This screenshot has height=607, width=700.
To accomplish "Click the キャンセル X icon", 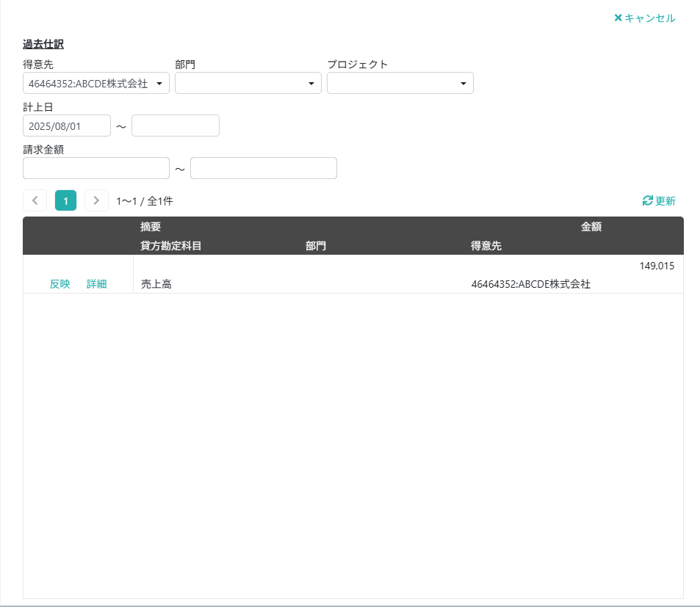I will point(618,18).
